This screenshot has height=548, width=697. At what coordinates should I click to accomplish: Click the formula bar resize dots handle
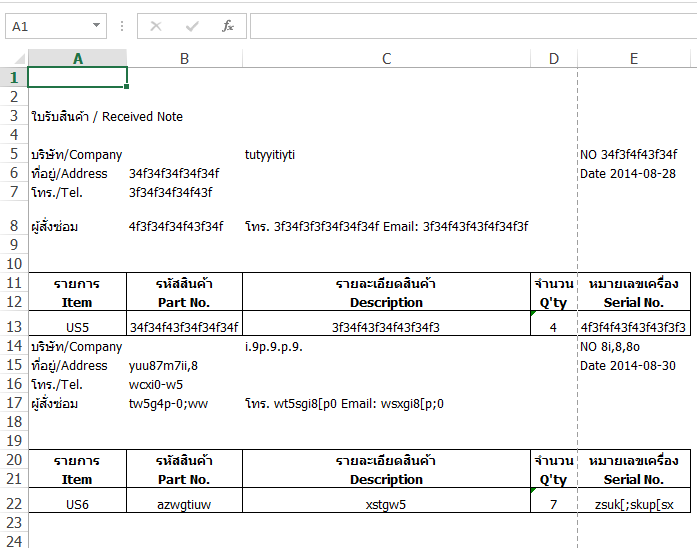point(122,26)
